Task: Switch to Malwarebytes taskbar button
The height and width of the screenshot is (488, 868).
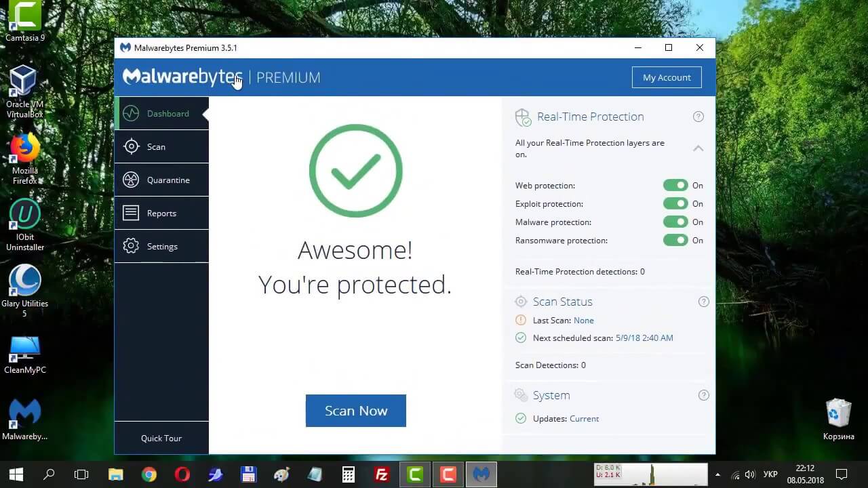Action: [481, 474]
